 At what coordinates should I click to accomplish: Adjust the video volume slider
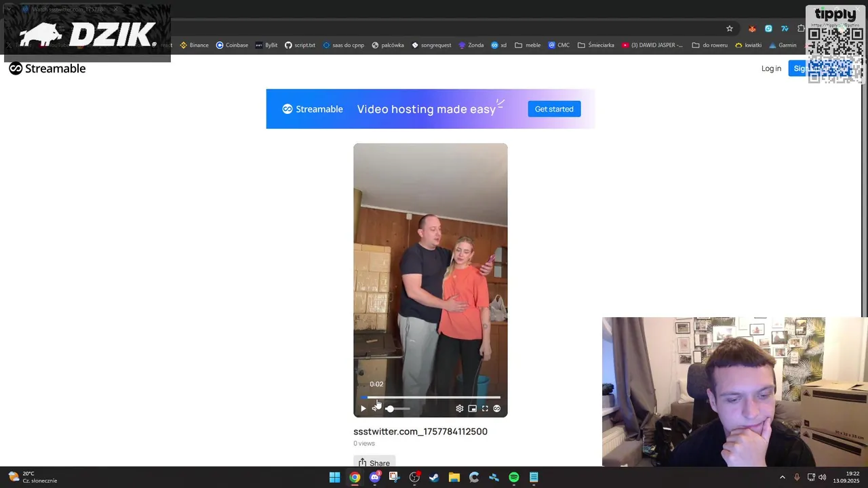[x=398, y=409]
